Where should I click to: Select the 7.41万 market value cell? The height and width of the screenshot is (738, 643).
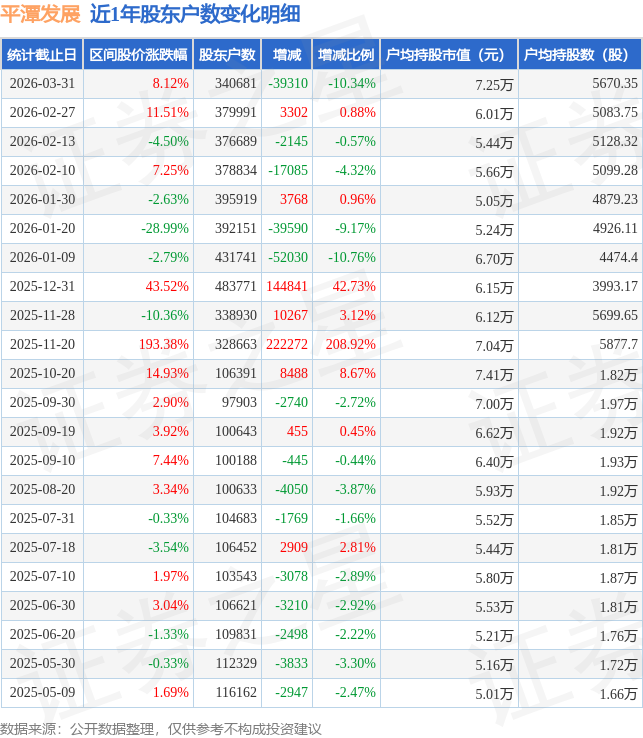click(496, 374)
